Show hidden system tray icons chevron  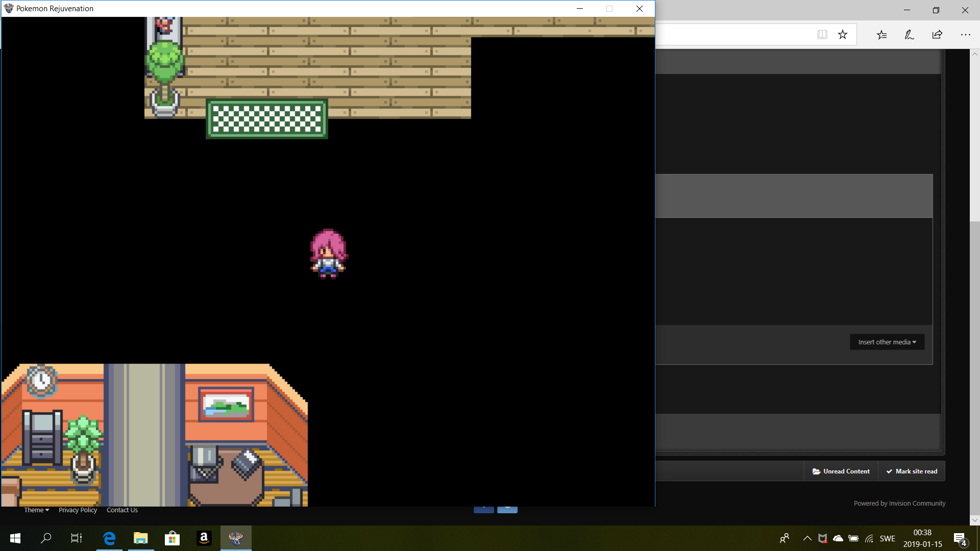coord(807,538)
